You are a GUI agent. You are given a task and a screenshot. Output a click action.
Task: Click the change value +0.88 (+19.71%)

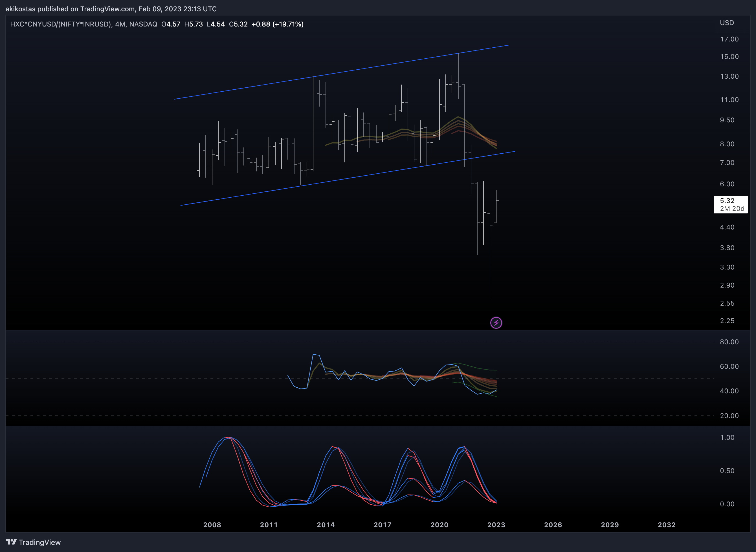click(x=278, y=24)
